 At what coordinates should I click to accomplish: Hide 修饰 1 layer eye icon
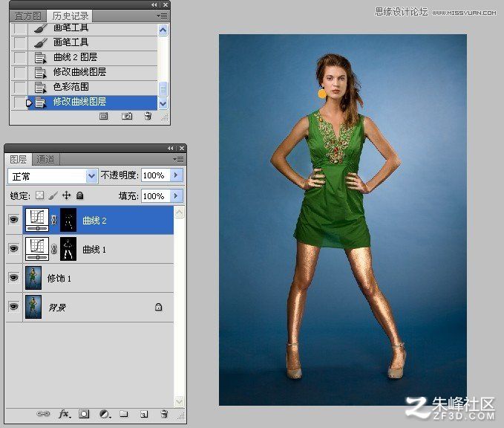tap(13, 278)
